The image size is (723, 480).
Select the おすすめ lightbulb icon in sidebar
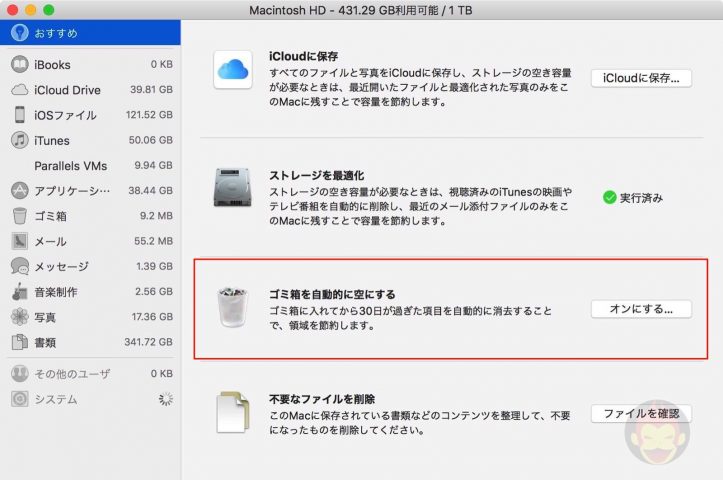pos(19,32)
